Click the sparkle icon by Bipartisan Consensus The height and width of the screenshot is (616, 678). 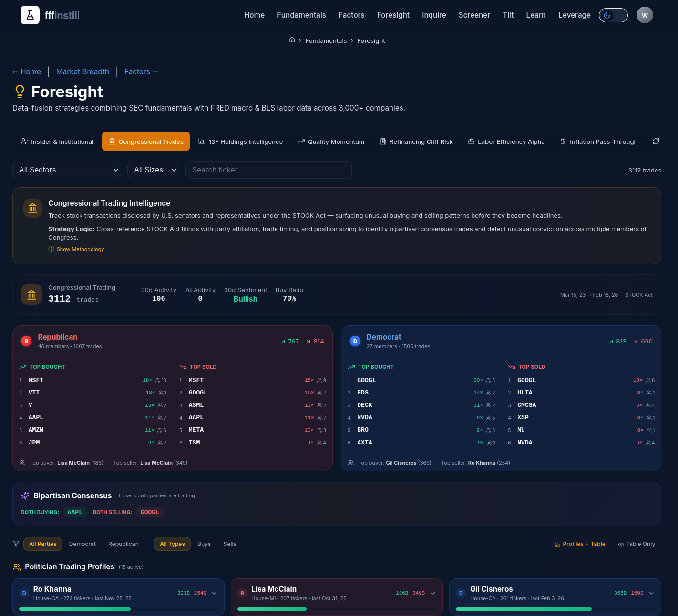(25, 496)
